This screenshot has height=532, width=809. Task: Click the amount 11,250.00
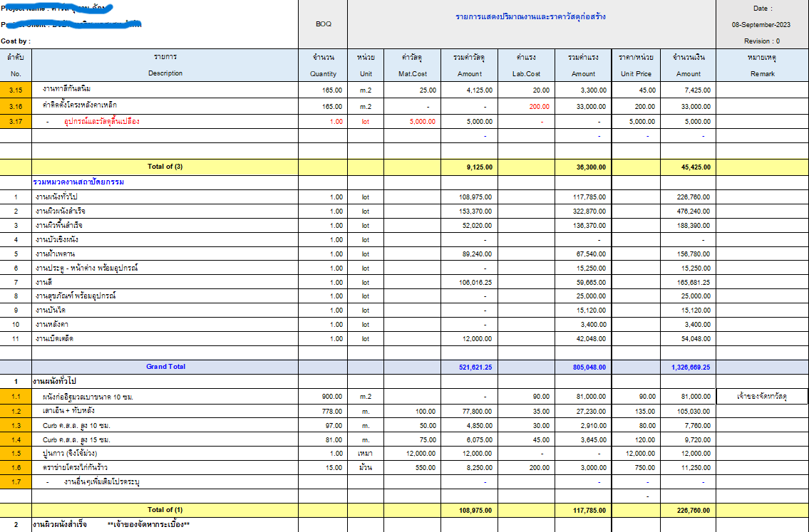(x=696, y=468)
